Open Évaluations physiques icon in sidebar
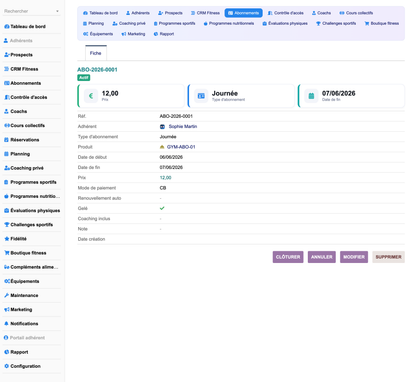Screen dimensions: 416x382 (6, 210)
